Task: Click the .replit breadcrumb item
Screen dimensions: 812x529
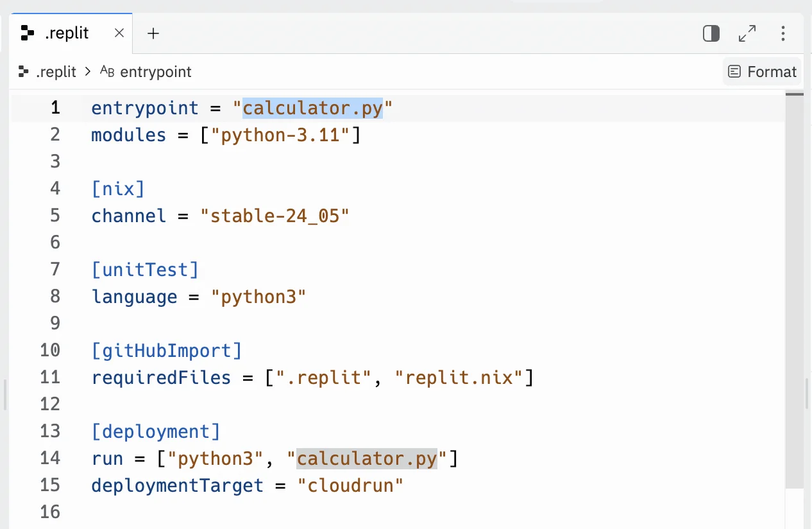Action: click(48, 72)
